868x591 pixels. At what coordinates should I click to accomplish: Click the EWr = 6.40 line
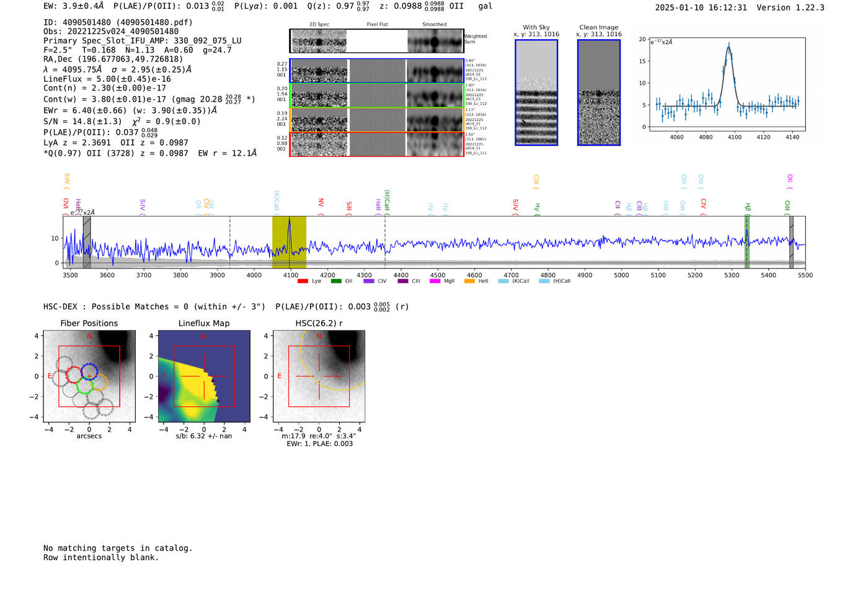[130, 110]
